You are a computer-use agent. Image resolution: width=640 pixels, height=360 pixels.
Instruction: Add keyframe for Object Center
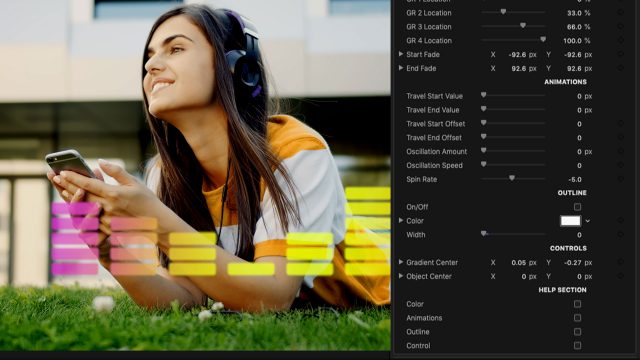(620, 276)
